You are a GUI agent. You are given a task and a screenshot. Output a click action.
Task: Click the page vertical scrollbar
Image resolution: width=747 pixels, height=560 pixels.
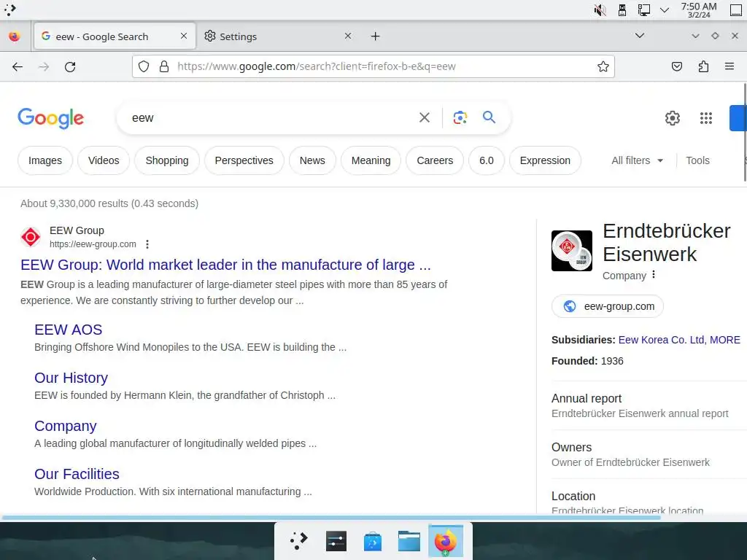(x=745, y=133)
